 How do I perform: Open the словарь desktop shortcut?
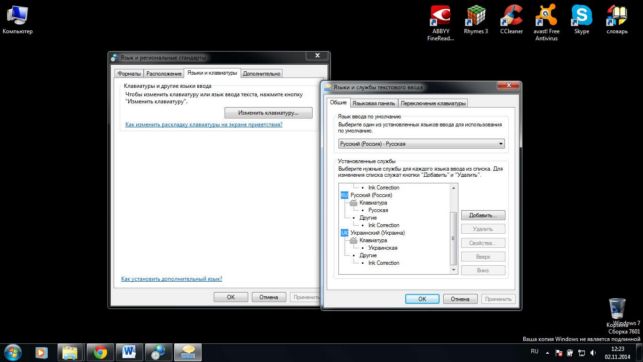tap(617, 19)
